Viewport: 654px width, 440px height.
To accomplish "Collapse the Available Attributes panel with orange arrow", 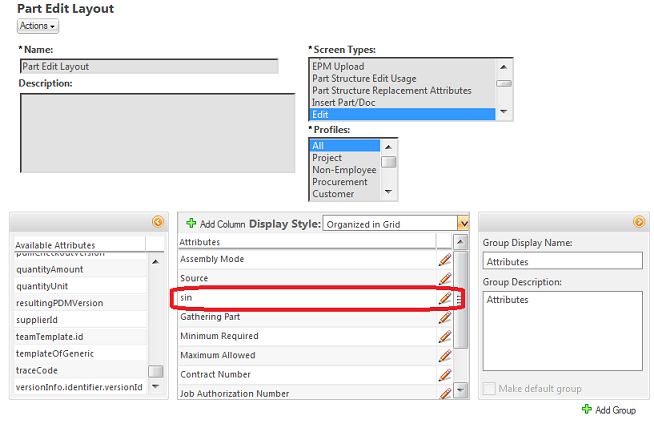I will pos(157,222).
